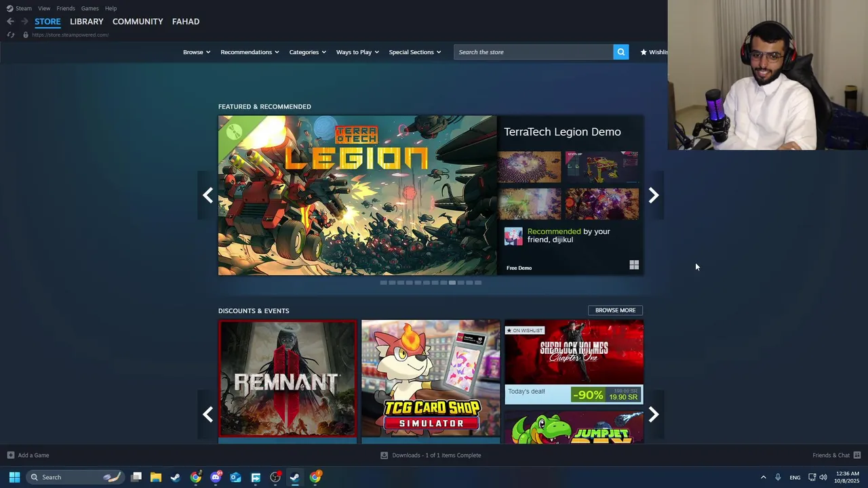Open the TerraTech Legion banner image
Viewport: 868px width, 488px height.
tap(357, 196)
